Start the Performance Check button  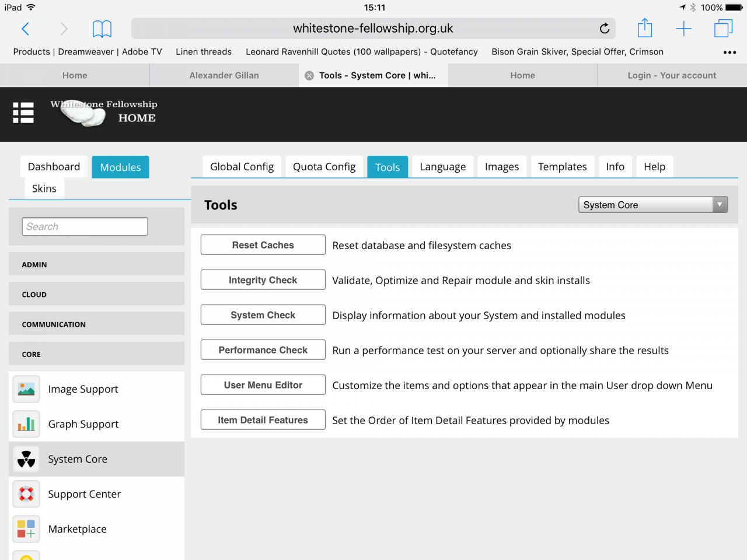(263, 350)
